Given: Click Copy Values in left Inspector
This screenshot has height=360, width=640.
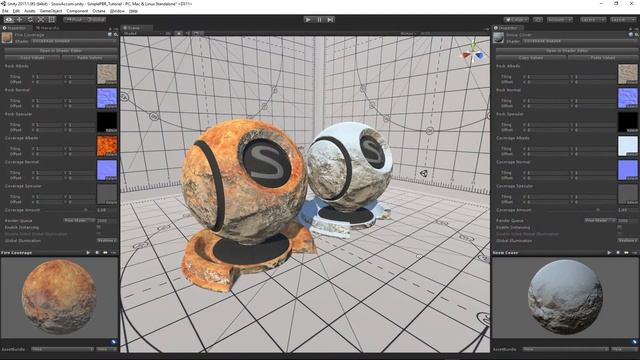Looking at the screenshot, I should click(x=32, y=58).
